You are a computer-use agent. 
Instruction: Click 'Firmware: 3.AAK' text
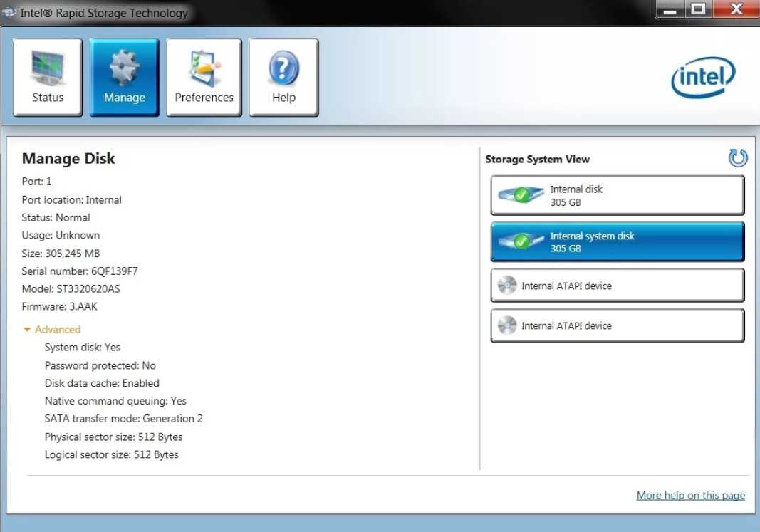coord(59,307)
